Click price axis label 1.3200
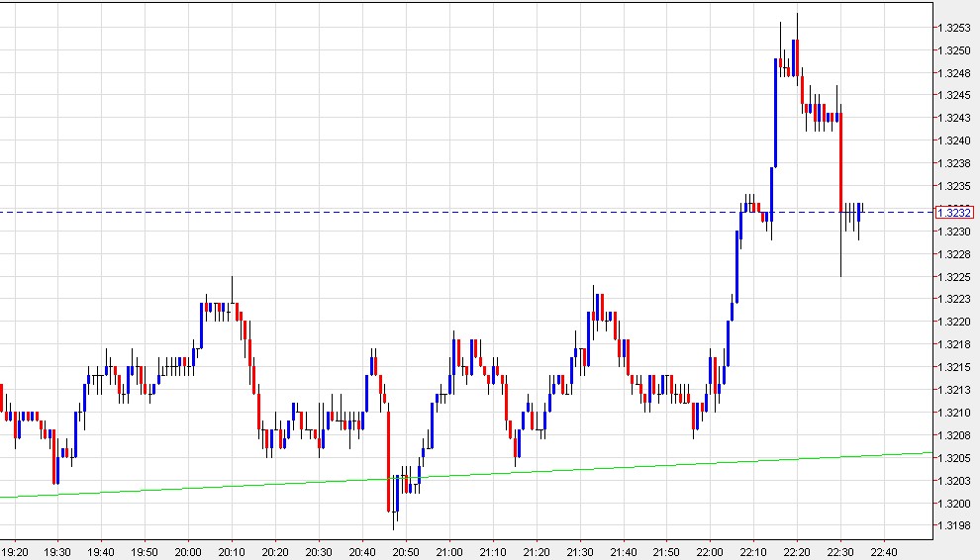The height and width of the screenshot is (560, 980). point(954,504)
